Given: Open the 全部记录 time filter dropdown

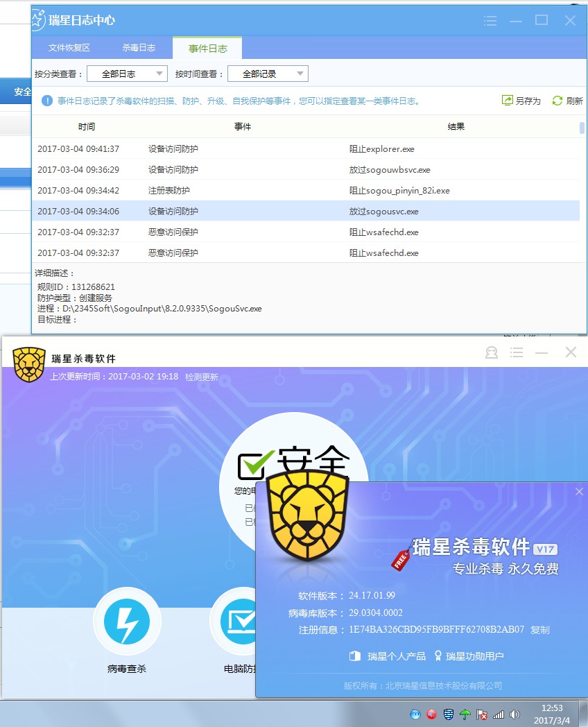Looking at the screenshot, I should click(x=268, y=74).
